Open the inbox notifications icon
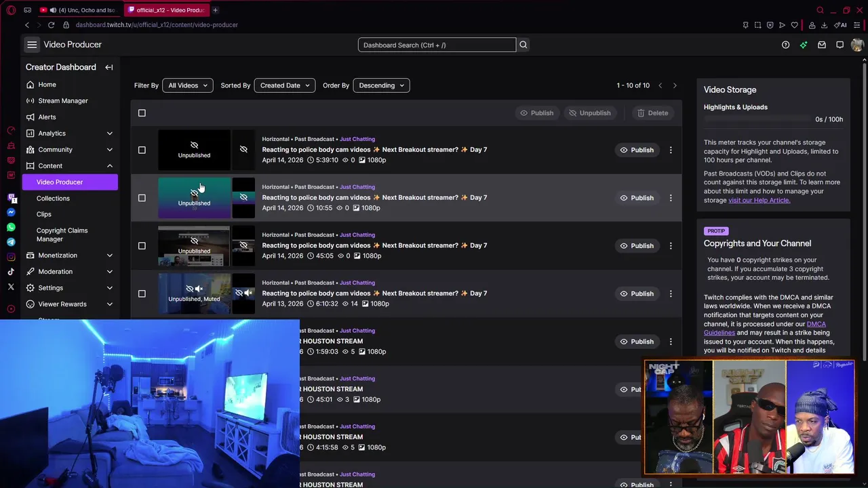 tap(821, 45)
